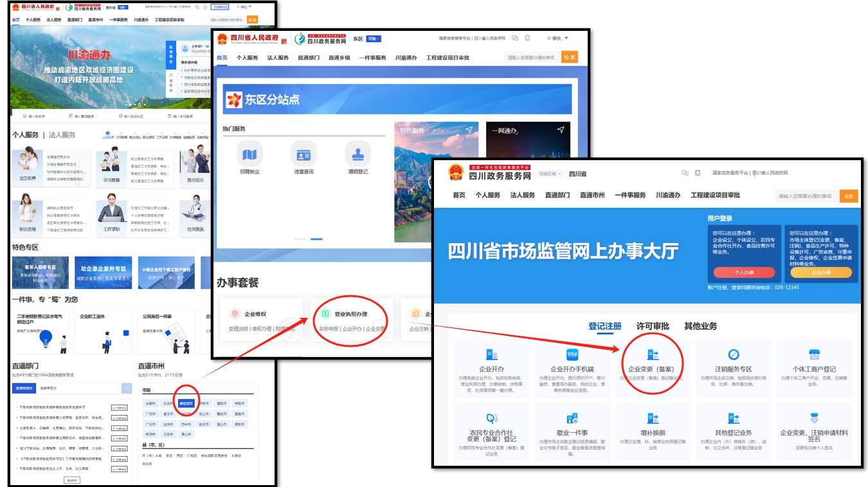Screen dimensions: 868x487
Task: Open the 农民专业合作社变更登记 icon
Action: click(491, 418)
